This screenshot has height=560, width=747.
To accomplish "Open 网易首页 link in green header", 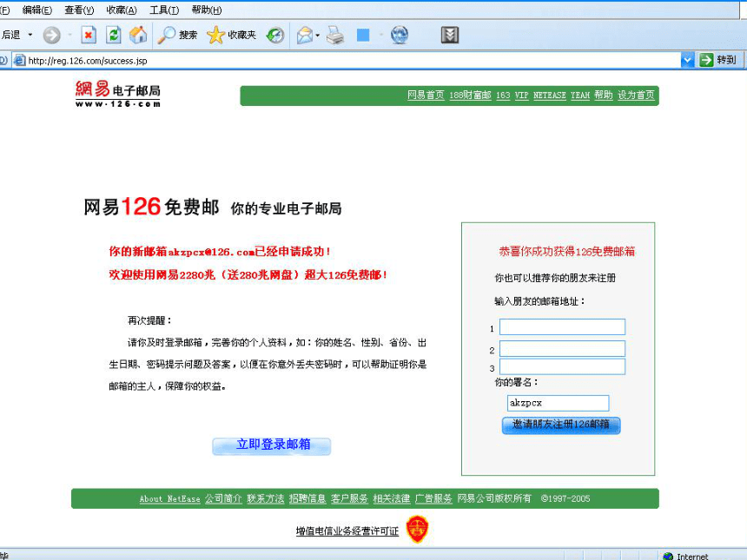I will click(x=426, y=96).
